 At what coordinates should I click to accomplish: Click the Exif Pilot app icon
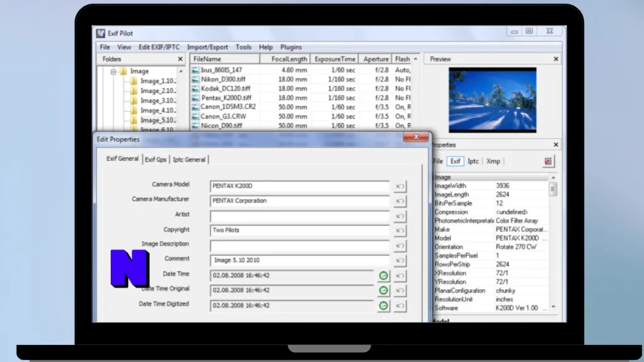coord(101,33)
